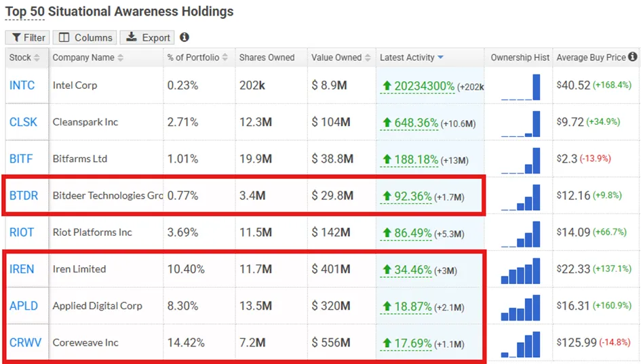
Task: Open the CRWV stock link
Action: click(x=25, y=343)
